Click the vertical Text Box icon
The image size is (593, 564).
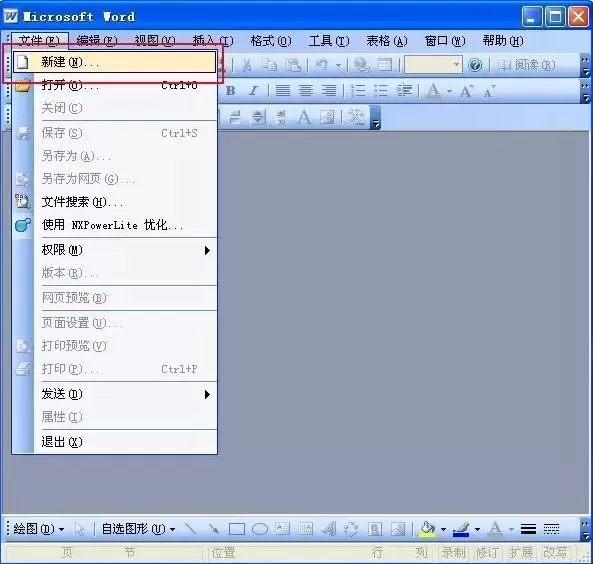tap(306, 528)
